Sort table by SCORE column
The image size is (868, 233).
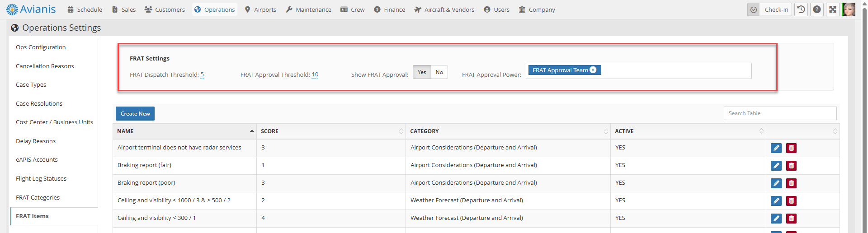pos(331,131)
